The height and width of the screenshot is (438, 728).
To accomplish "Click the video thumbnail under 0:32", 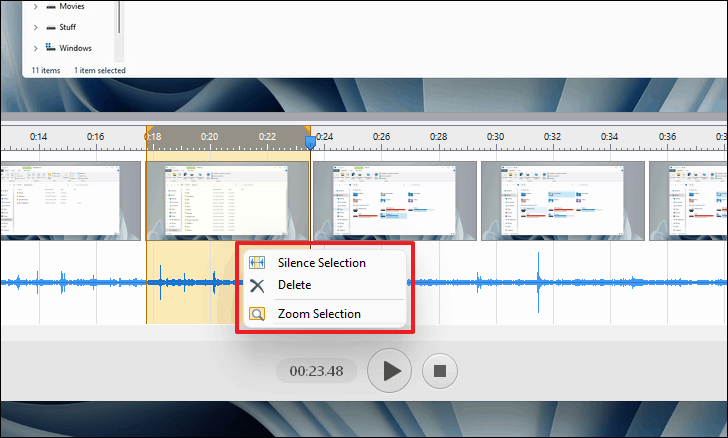I will (563, 201).
